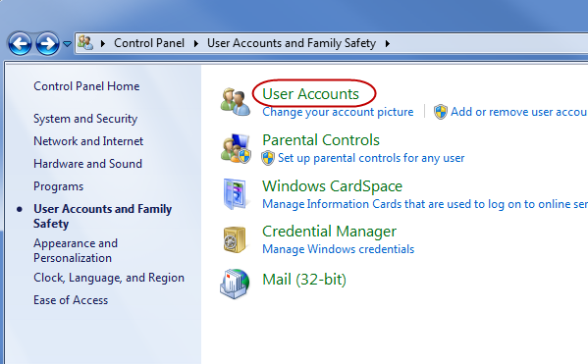The image size is (588, 364).
Task: Click the Forward navigation arrow button
Action: tap(47, 43)
